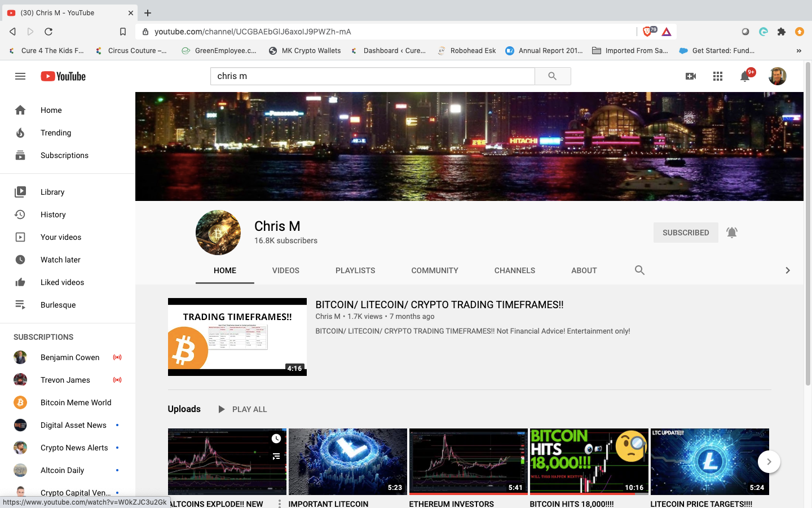Bookmark this page icon
Screen dimensions: 812x508
click(123, 32)
